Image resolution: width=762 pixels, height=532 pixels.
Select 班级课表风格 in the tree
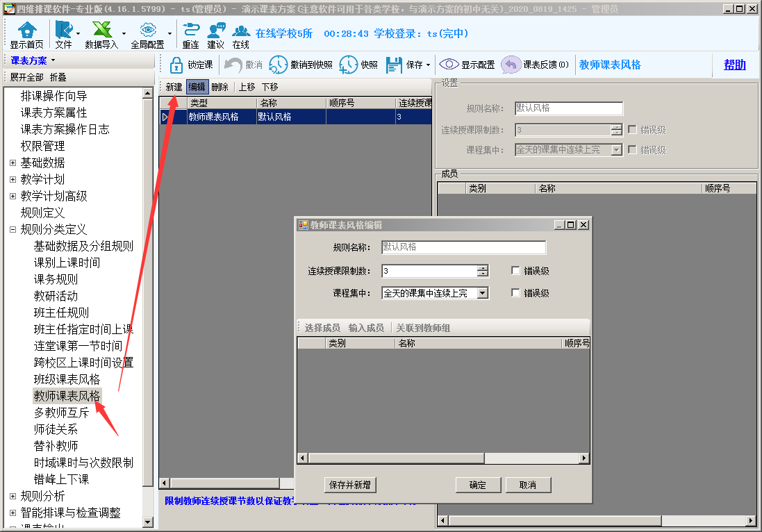point(67,379)
